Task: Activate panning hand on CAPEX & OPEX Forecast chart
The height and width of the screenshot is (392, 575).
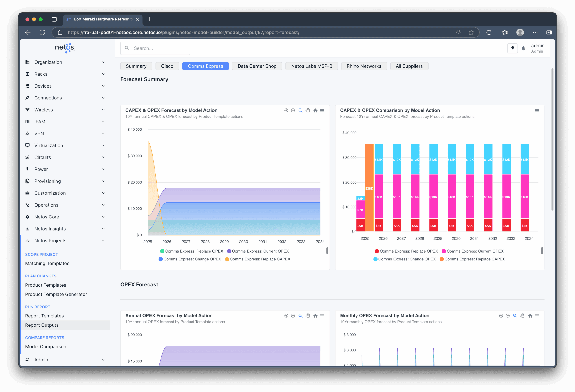Action: [x=307, y=110]
